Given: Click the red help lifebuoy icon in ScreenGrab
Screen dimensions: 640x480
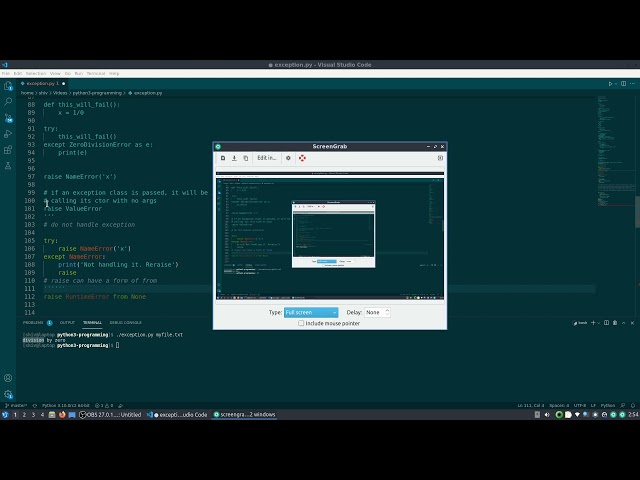Looking at the screenshot, I should [302, 158].
